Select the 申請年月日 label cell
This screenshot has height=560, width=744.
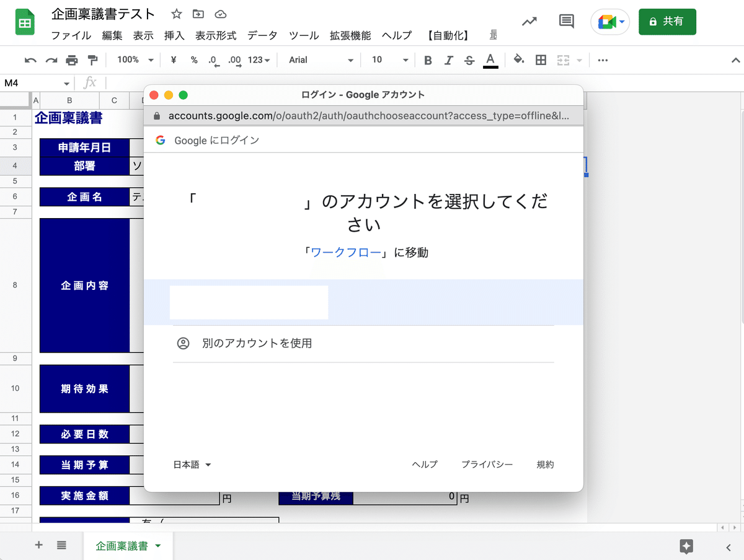click(x=84, y=147)
